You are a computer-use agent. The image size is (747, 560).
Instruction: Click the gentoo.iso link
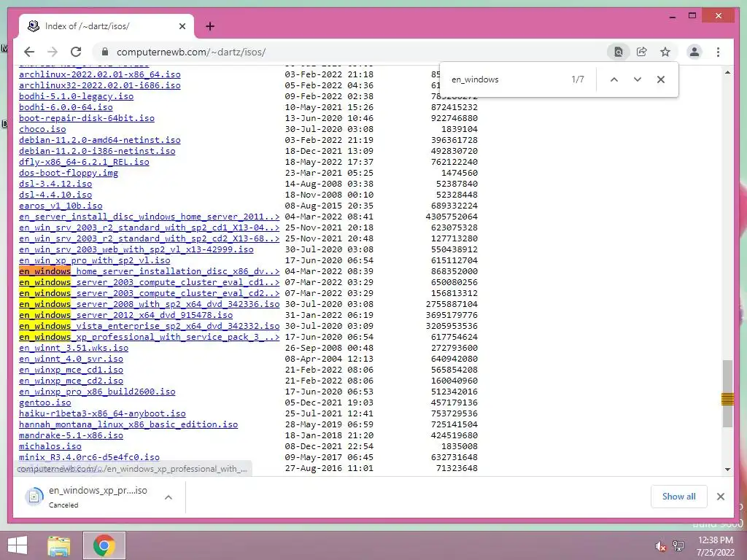[44, 402]
